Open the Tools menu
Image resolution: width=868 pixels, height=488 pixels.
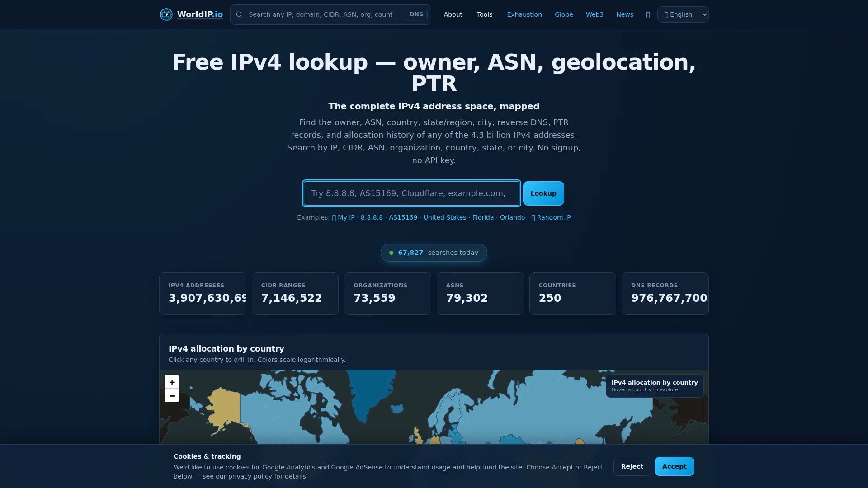[x=485, y=14]
